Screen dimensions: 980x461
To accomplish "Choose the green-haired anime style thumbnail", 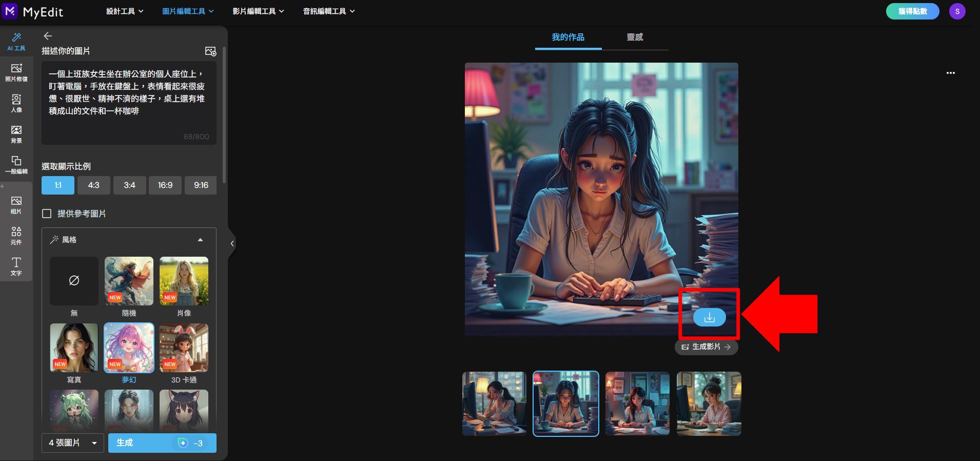I will 74,411.
